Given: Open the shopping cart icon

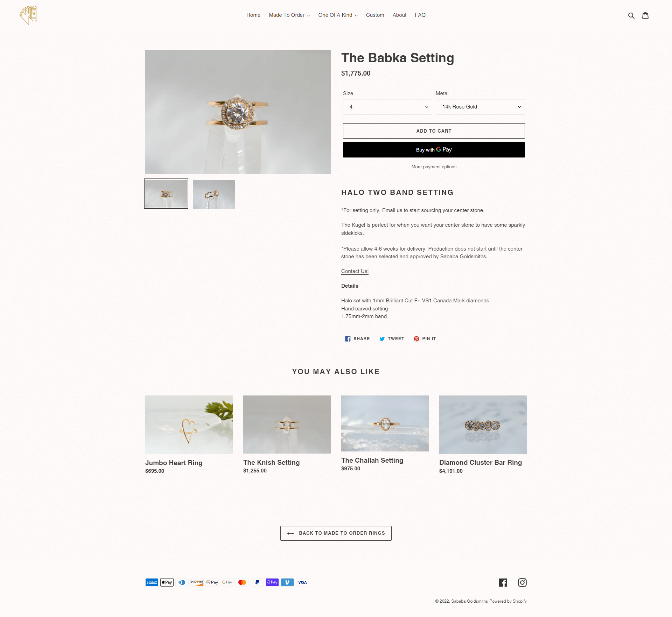Looking at the screenshot, I should coord(645,15).
